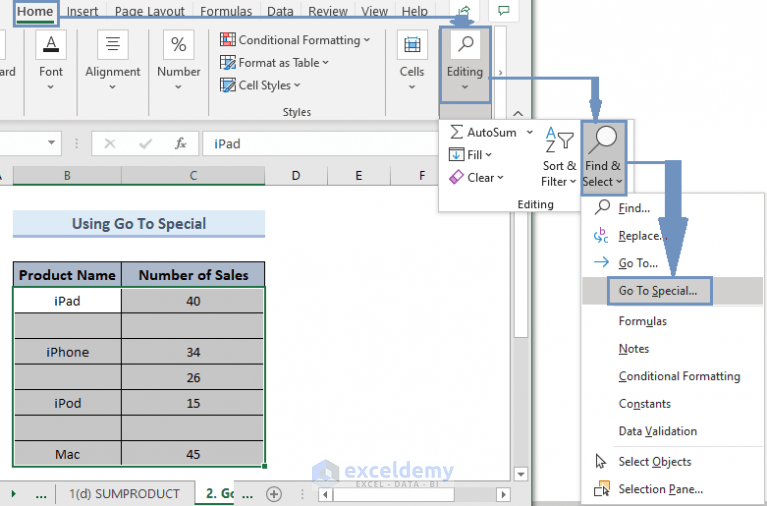Image resolution: width=767 pixels, height=506 pixels.
Task: Click the cell with value 26
Action: (193, 377)
